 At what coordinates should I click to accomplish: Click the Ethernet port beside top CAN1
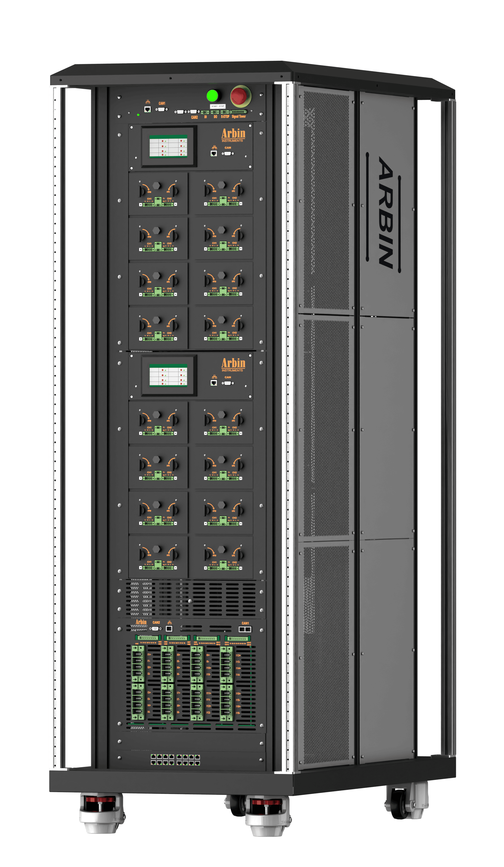click(x=148, y=109)
